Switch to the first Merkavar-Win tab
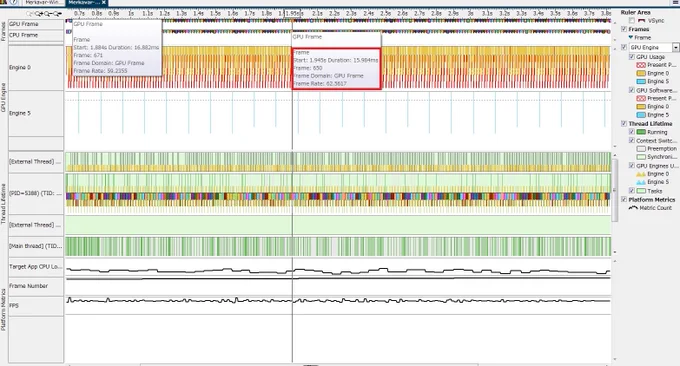 click(x=43, y=2)
